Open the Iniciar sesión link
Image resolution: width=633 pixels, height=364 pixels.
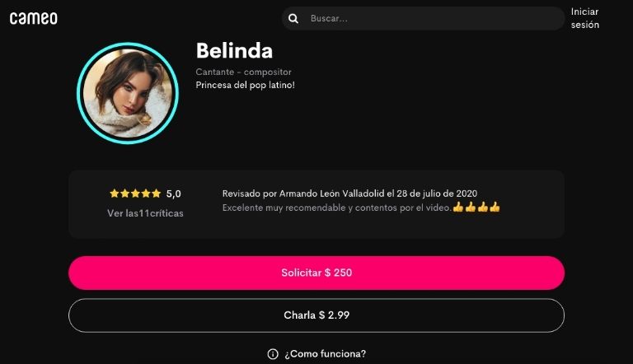(585, 18)
